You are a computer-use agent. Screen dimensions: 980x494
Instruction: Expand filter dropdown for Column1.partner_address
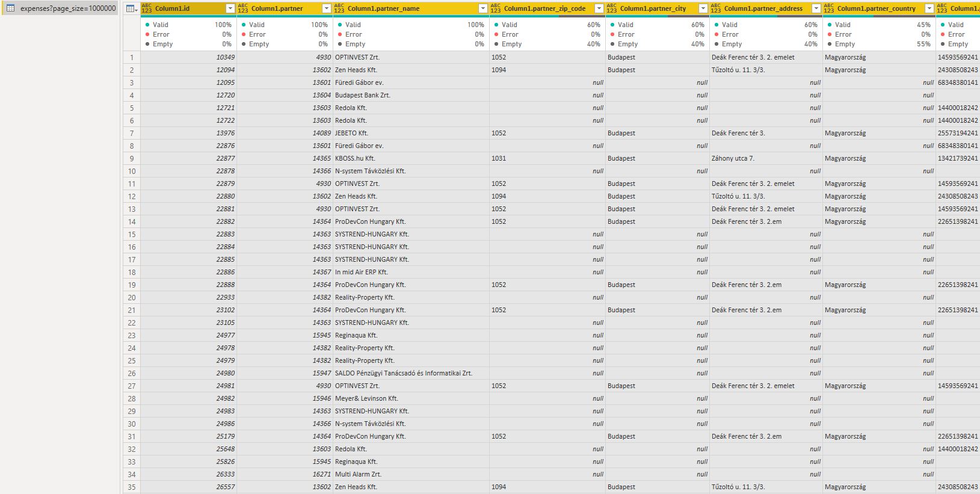tap(816, 8)
